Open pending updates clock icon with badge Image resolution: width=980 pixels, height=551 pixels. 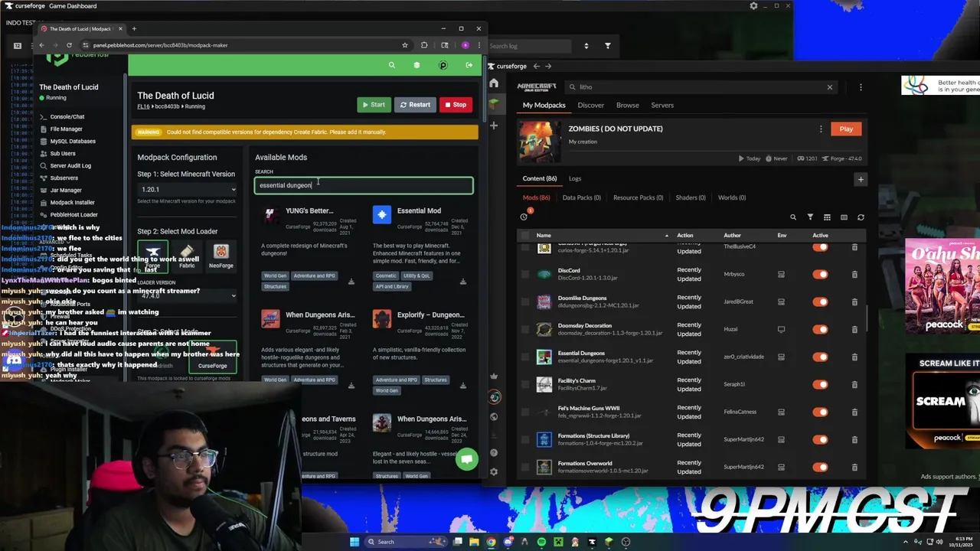[524, 216]
